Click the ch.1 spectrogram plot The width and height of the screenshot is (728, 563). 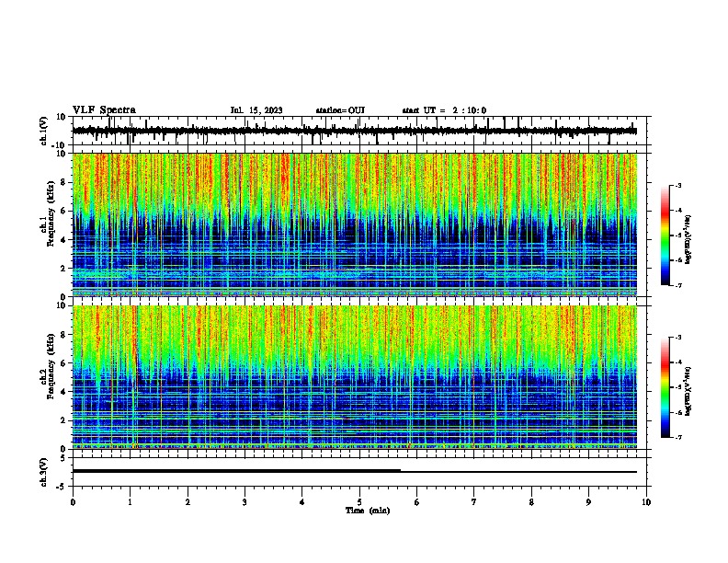(354, 224)
